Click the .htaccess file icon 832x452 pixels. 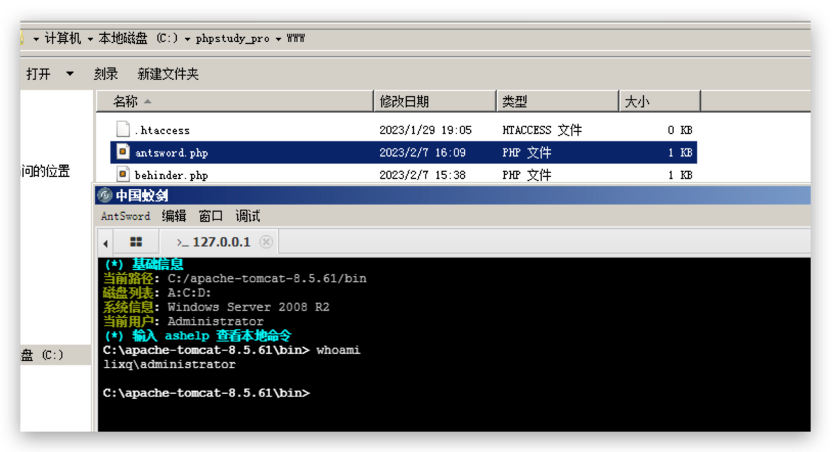coord(123,129)
